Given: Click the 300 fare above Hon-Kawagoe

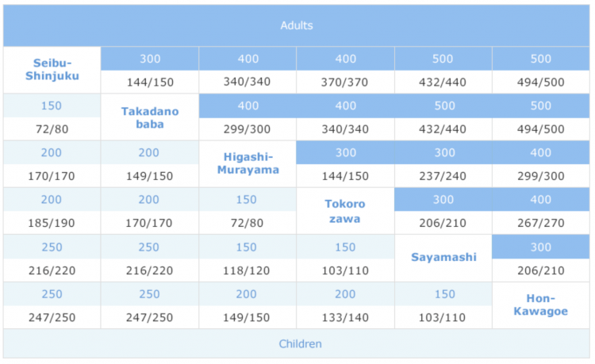Looking at the screenshot, I should point(541,247).
